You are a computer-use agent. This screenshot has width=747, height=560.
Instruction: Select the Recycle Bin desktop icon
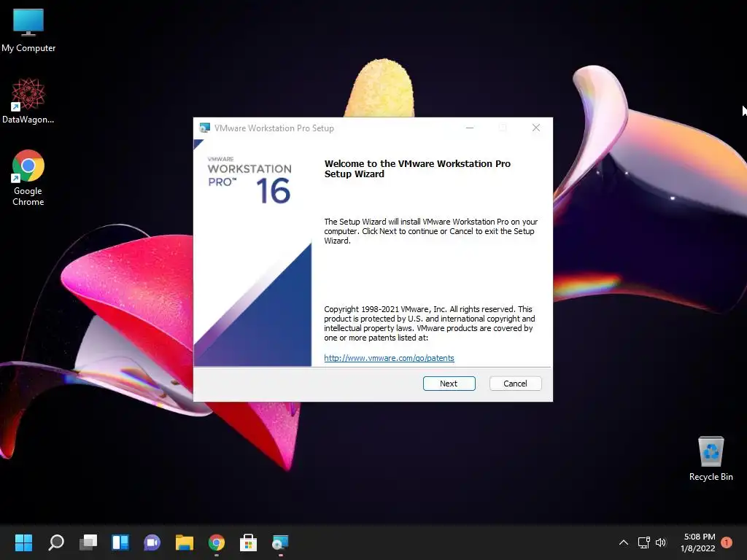[711, 459]
